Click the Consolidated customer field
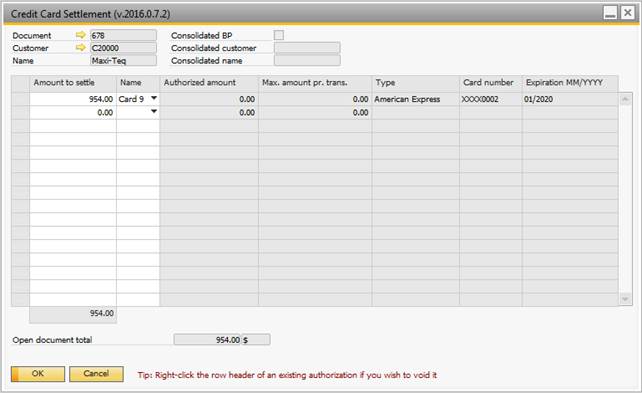Screen dimensions: 642x393 (307, 48)
